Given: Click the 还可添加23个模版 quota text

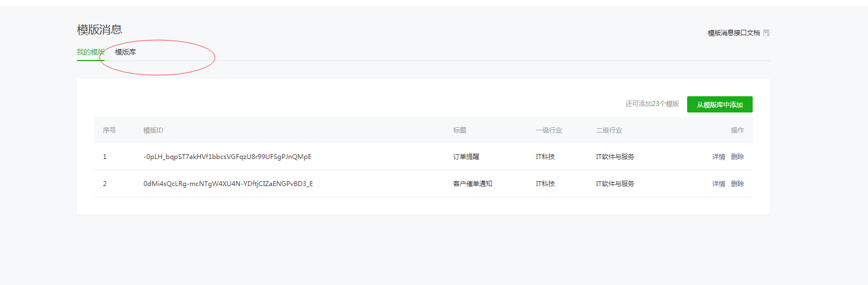Looking at the screenshot, I should tap(652, 104).
